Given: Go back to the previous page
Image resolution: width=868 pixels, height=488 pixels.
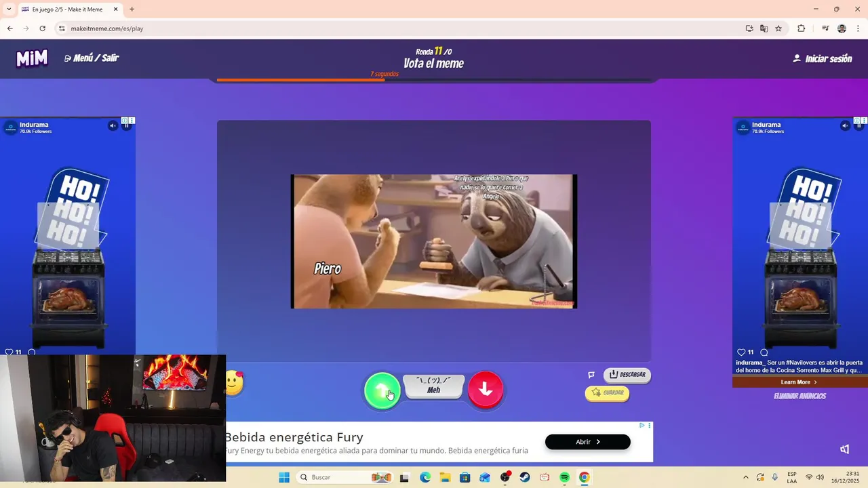Looking at the screenshot, I should click(x=9, y=28).
